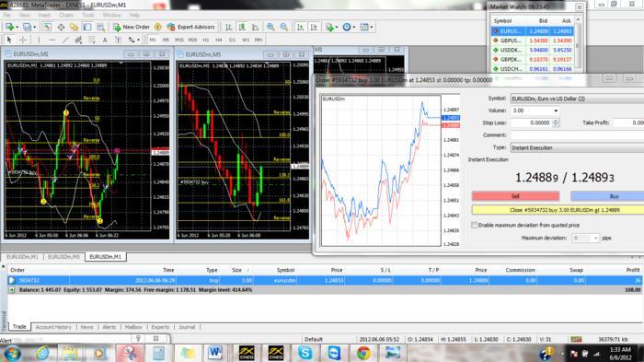This screenshot has height=362, width=644.
Task: Switch chart to candlestick mode icon
Action: click(242, 27)
